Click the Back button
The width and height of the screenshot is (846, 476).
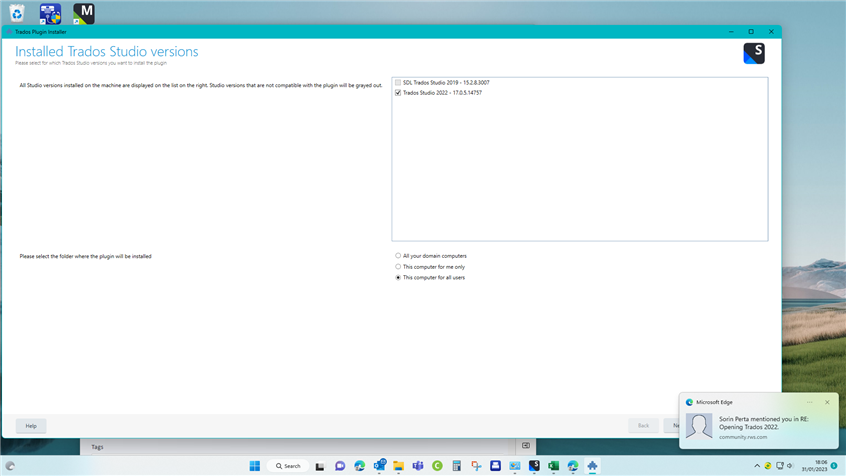[643, 426]
